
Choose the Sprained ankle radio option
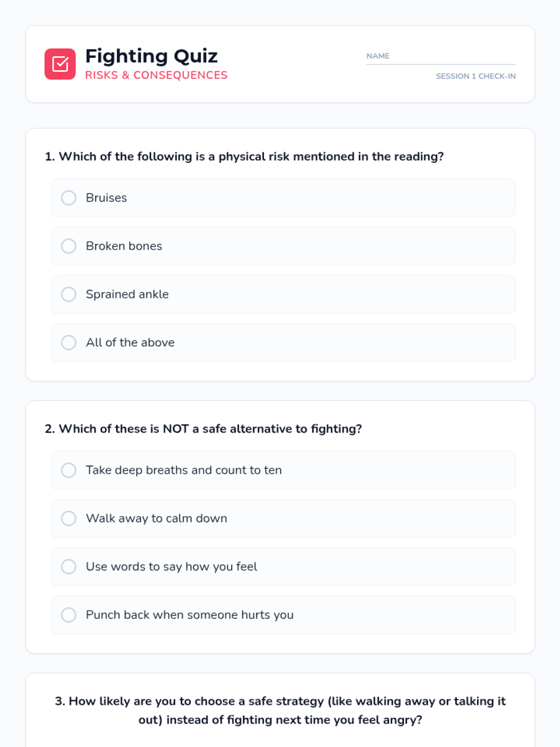[x=69, y=294]
